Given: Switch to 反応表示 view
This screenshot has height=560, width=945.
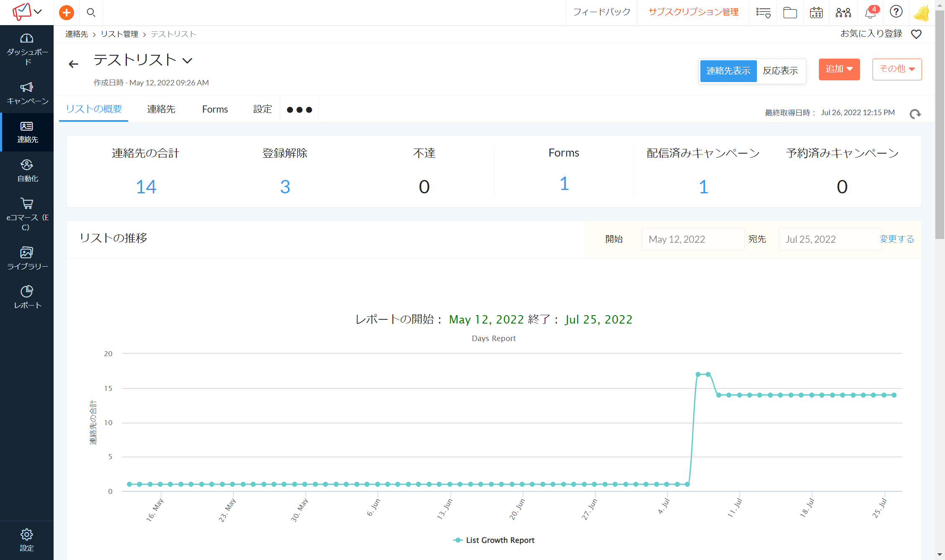Looking at the screenshot, I should pos(780,71).
